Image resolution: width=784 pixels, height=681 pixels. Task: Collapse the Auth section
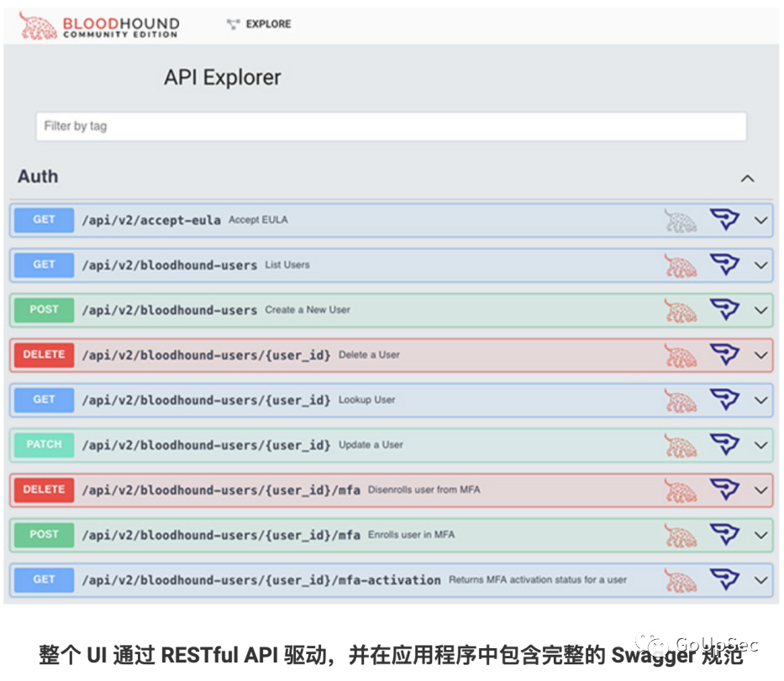coord(748,178)
